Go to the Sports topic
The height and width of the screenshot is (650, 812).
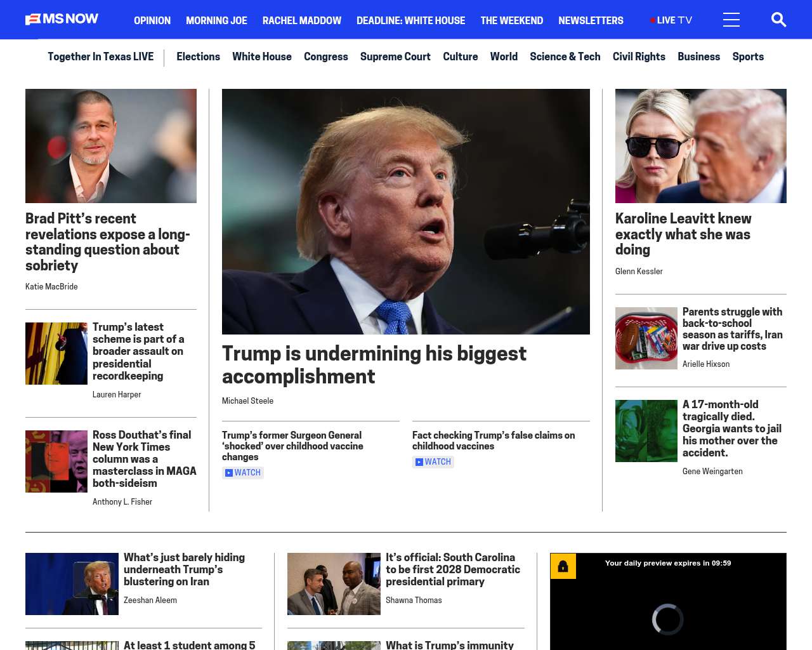pos(748,56)
